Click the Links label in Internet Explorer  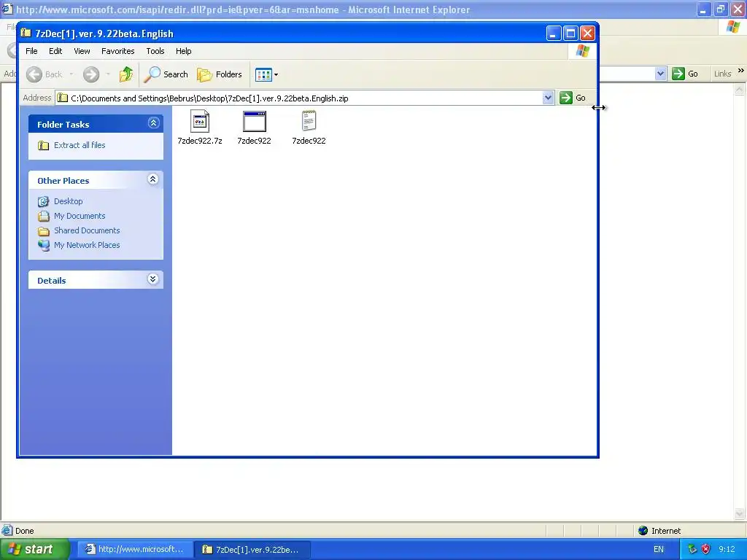tap(722, 74)
